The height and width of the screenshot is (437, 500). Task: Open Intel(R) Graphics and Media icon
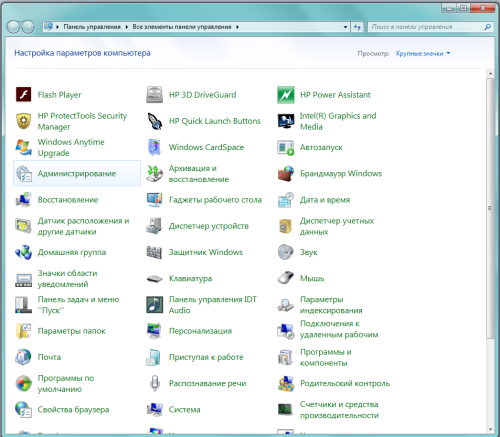286,121
